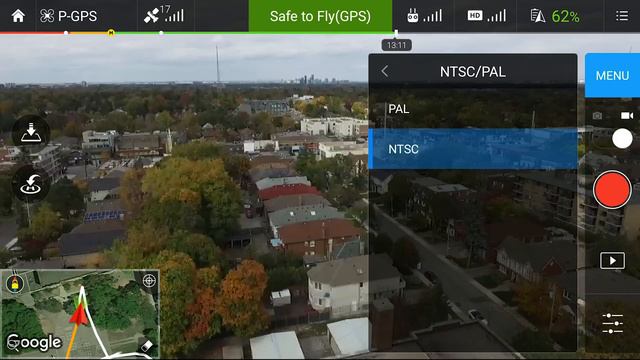Tap the NTSC/PAL panel title
This screenshot has width=640, height=360.
[473, 72]
